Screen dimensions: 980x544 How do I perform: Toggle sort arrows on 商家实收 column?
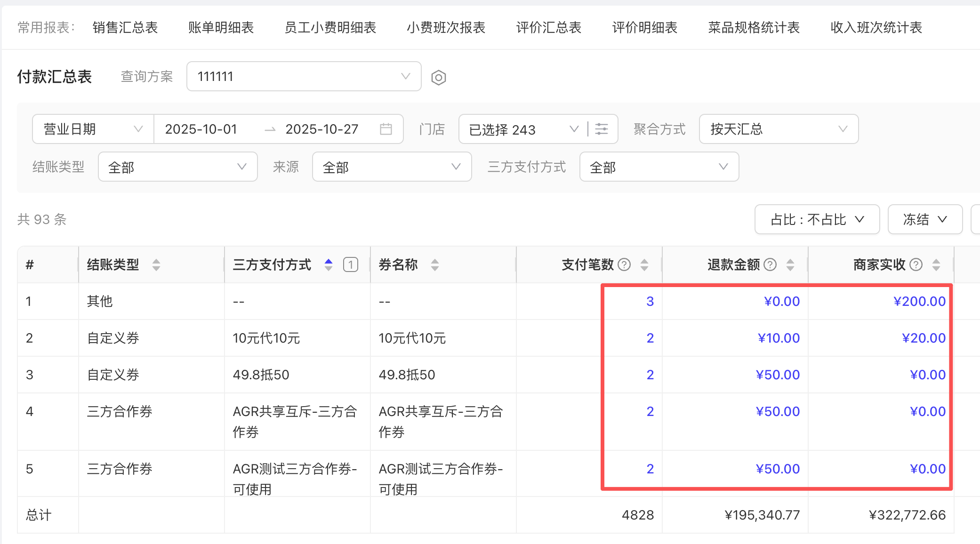[936, 265]
